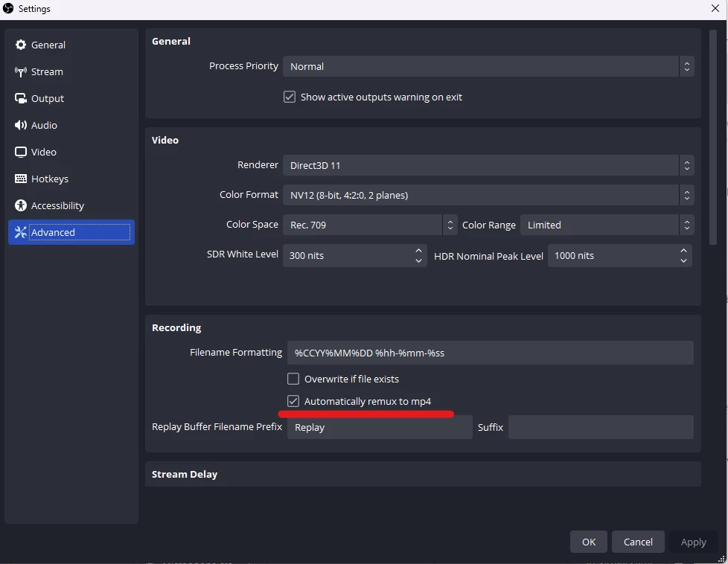Click the Apply button
Screen dimensions: 728x564
tap(693, 542)
